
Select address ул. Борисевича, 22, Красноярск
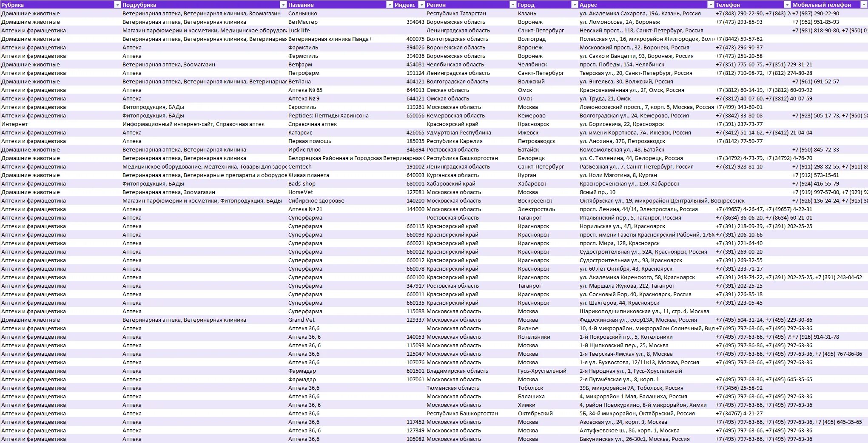[x=646, y=124]
